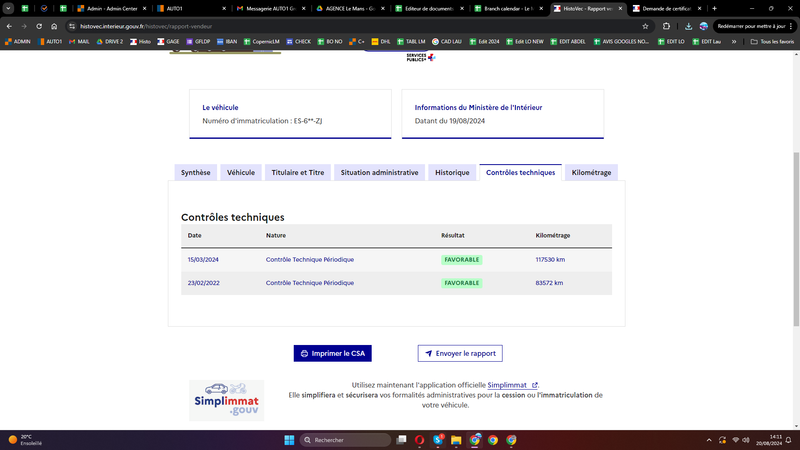Image resolution: width=800 pixels, height=450 pixels.
Task: Open the AVIS GOOGLES bookmark
Action: point(621,42)
